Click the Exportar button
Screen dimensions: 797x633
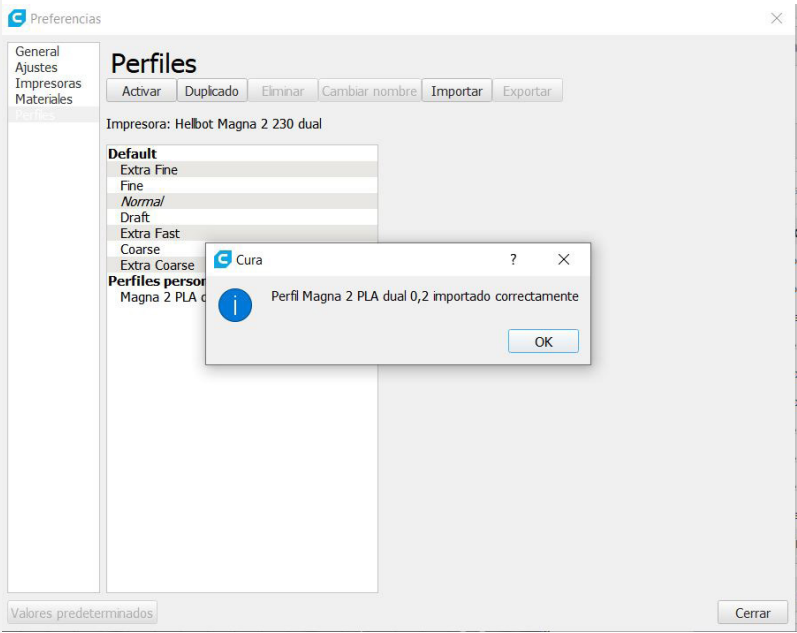[x=527, y=91]
